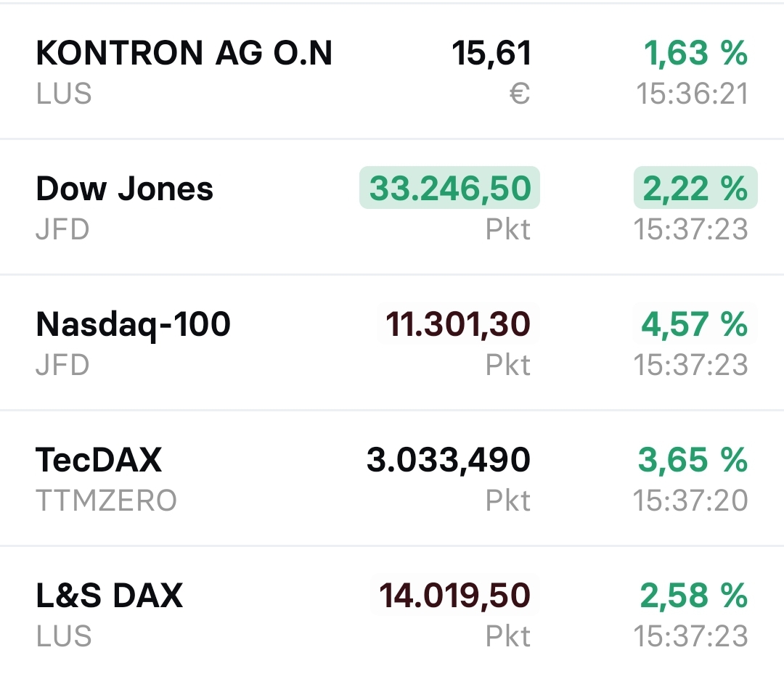Tap the Euro currency symbol under KONTRON
The width and height of the screenshot is (784, 679).
point(520,94)
